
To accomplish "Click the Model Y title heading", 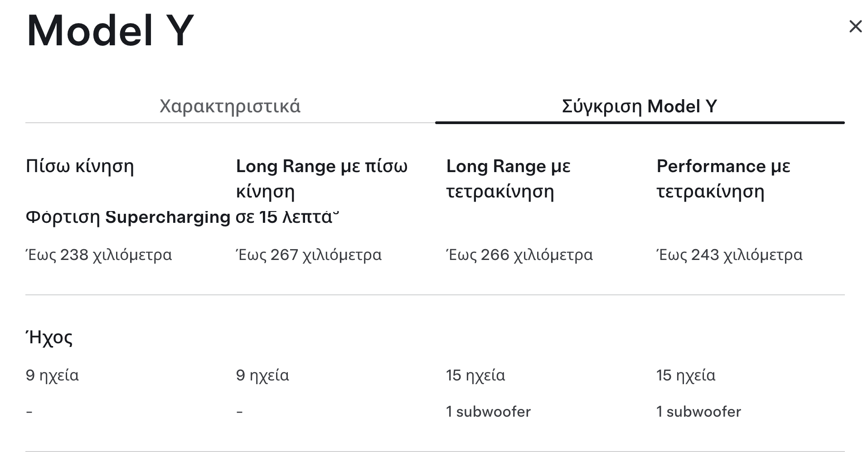I will [110, 31].
